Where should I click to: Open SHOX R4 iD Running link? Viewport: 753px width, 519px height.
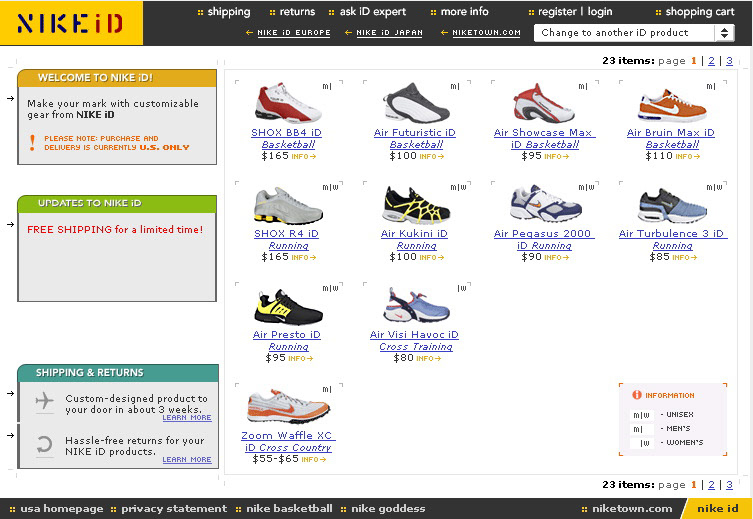[x=287, y=239]
